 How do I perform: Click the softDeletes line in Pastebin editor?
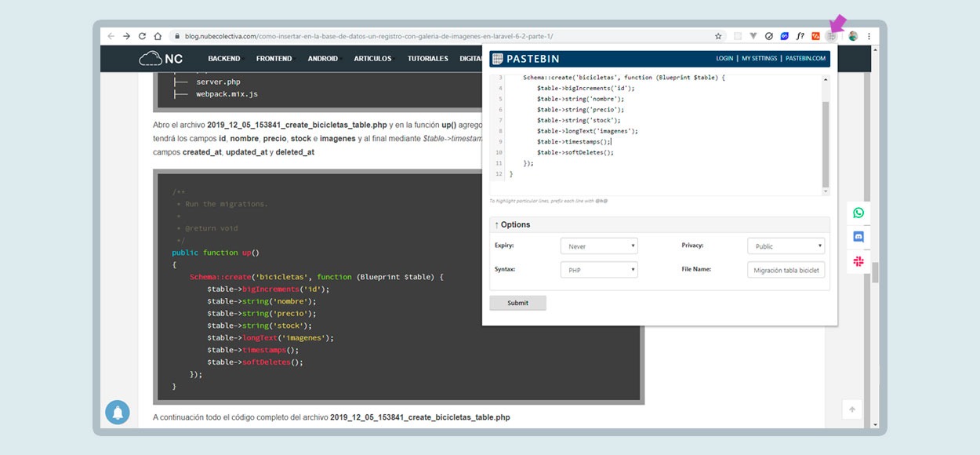tap(575, 152)
